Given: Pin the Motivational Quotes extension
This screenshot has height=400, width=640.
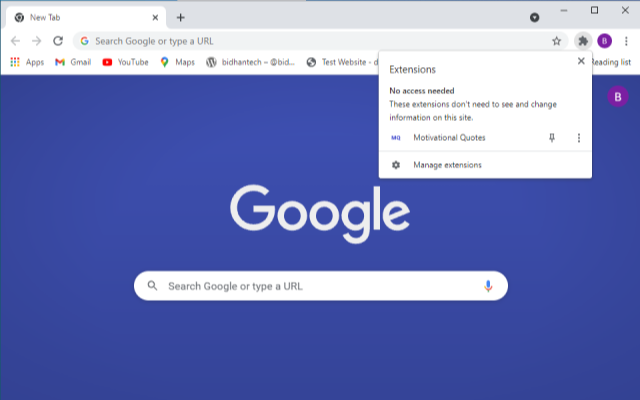Looking at the screenshot, I should tap(552, 138).
